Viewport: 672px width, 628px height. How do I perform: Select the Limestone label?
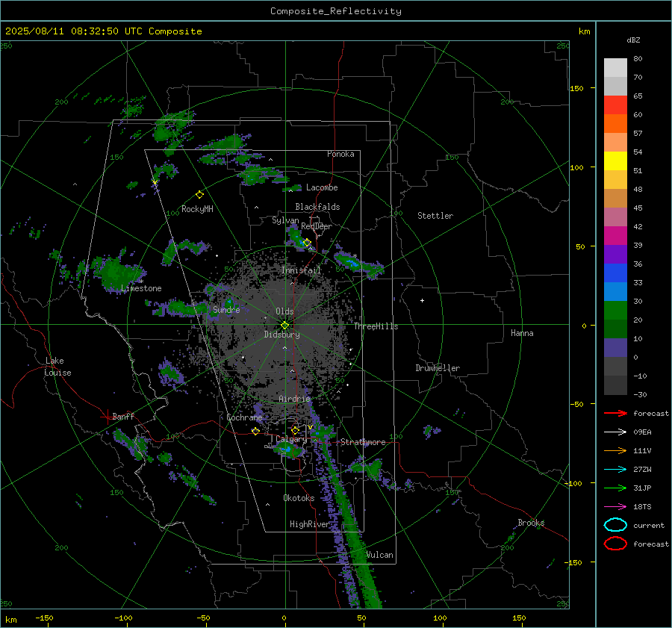click(x=141, y=288)
